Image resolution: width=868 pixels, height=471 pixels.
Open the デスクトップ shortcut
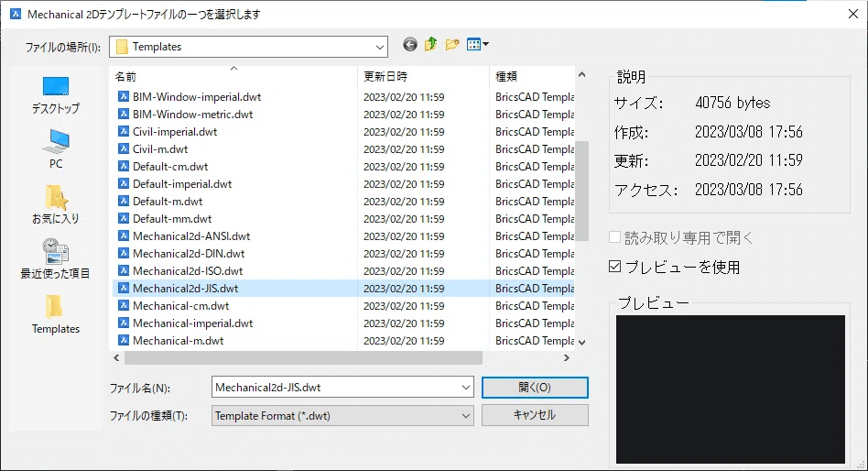55,94
